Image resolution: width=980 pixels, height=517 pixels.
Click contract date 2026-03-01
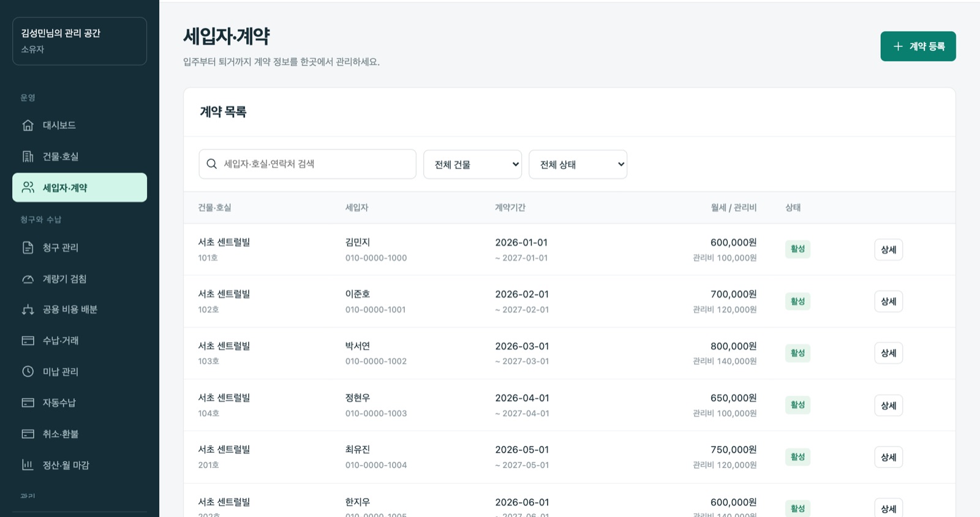coord(522,346)
